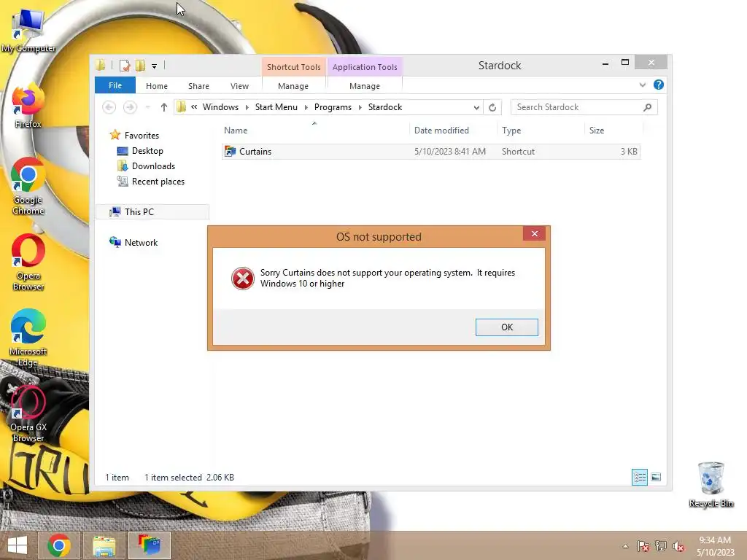This screenshot has height=560, width=747.
Task: Click the folder icon in title bar
Action: click(x=100, y=65)
